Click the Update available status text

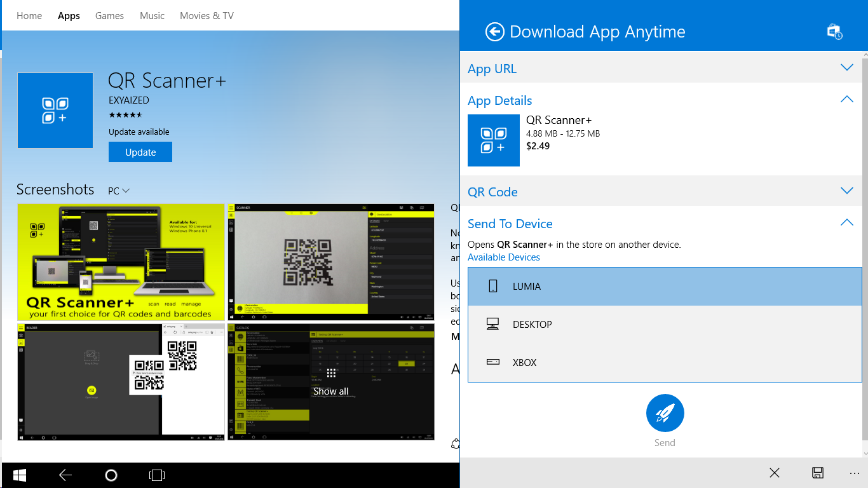(x=139, y=132)
